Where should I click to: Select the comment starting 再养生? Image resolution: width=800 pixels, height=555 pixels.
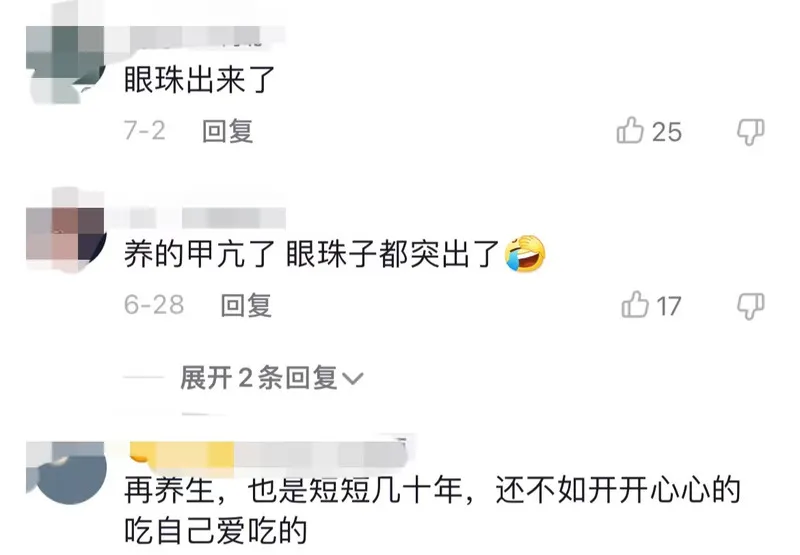pyautogui.click(x=432, y=510)
